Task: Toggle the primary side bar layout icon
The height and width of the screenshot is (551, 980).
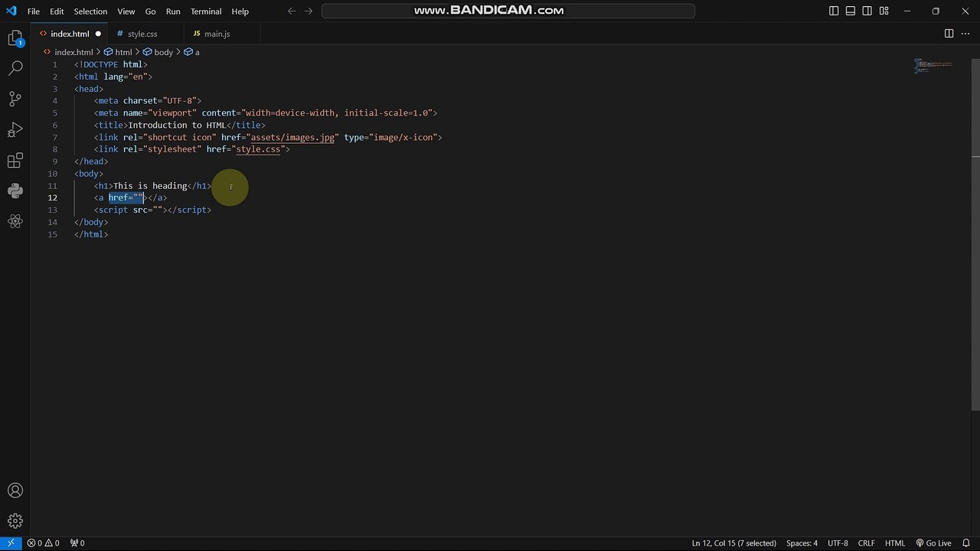Action: (834, 11)
